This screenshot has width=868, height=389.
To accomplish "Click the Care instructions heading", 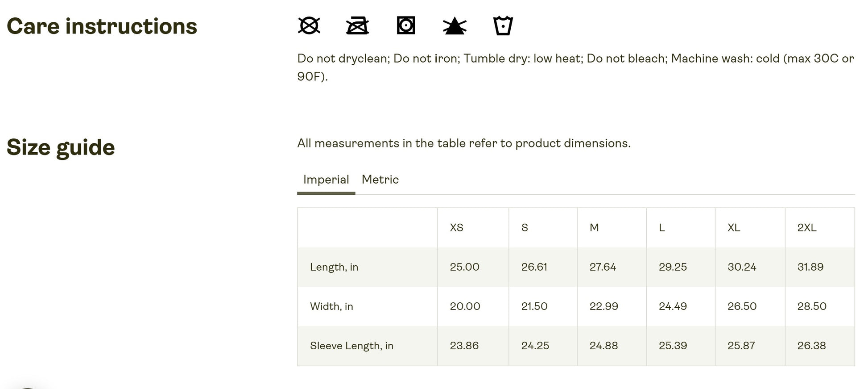I will pos(102,26).
